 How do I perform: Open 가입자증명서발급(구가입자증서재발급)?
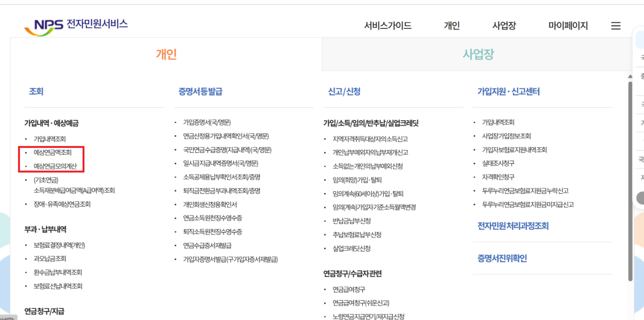click(230, 259)
